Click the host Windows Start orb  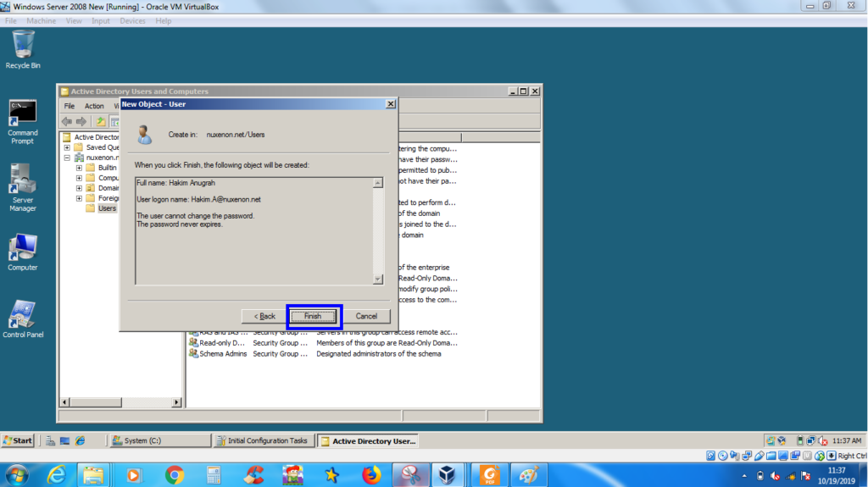click(x=17, y=475)
